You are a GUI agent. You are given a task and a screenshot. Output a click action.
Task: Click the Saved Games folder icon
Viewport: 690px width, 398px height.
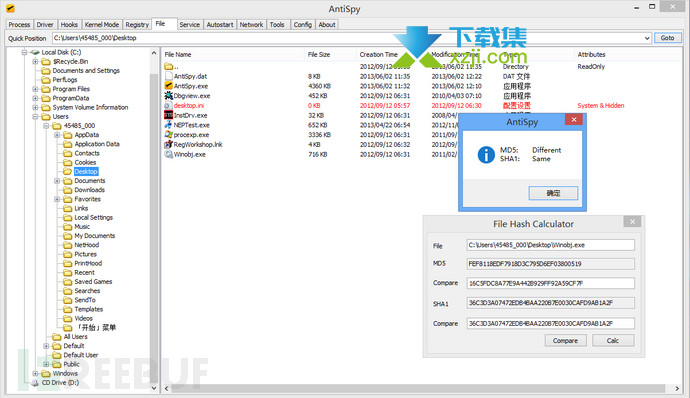point(68,282)
